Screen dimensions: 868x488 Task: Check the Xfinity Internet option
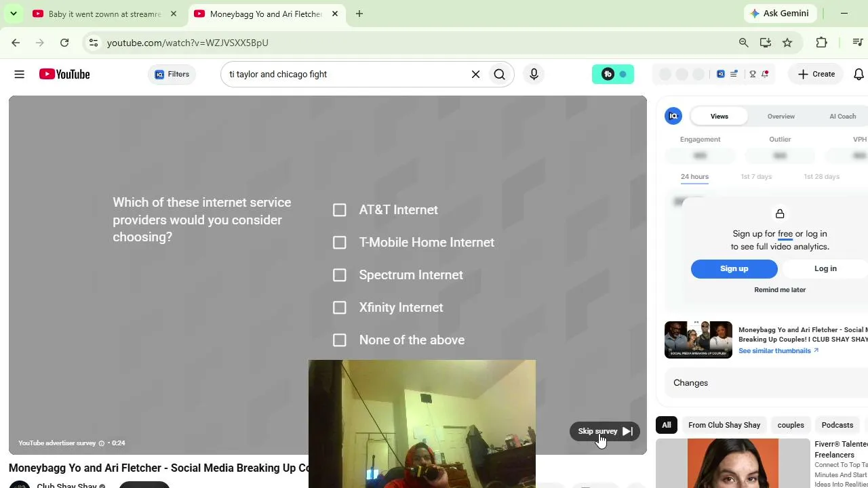(x=340, y=308)
